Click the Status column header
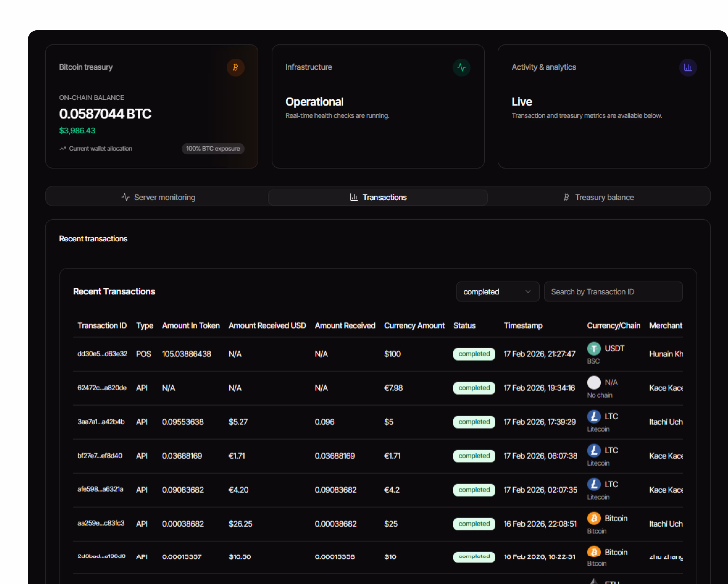The height and width of the screenshot is (584, 728). coord(464,326)
